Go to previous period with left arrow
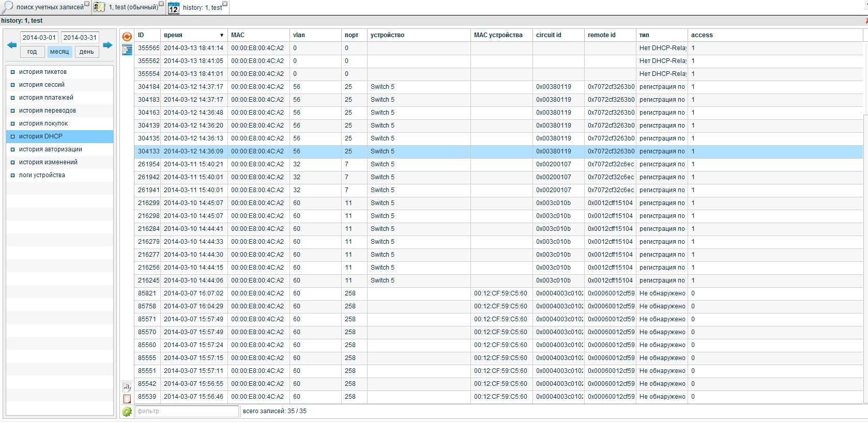Screen dimensions: 868x422 click(x=11, y=45)
